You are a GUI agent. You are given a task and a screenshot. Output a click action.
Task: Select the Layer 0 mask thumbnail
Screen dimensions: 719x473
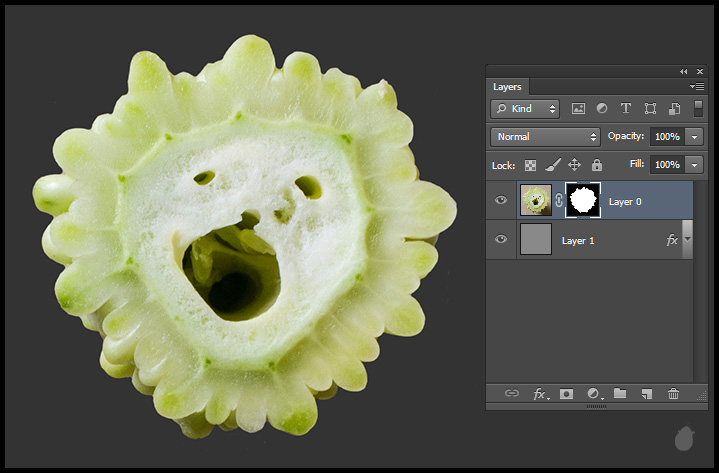click(x=582, y=201)
